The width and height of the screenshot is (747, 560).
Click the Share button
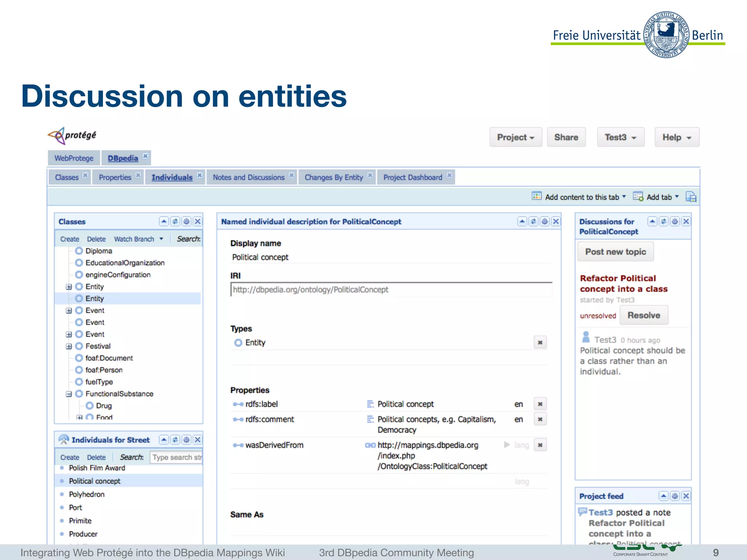[x=566, y=137]
